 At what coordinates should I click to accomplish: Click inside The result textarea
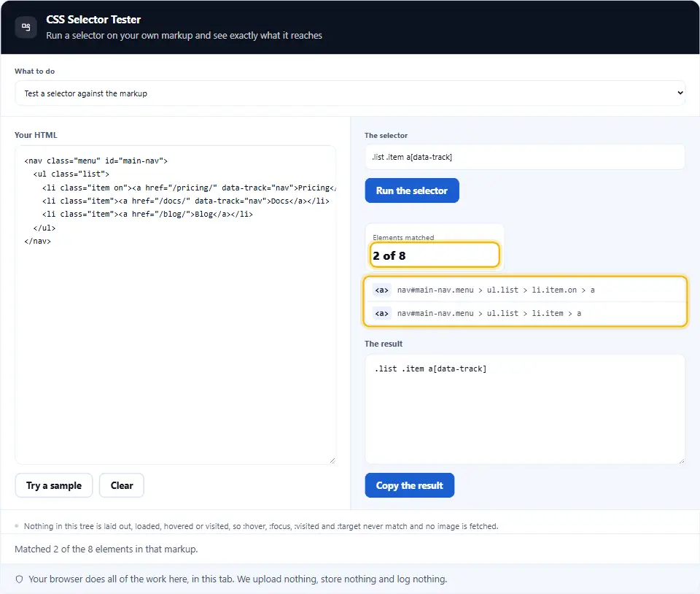point(524,409)
